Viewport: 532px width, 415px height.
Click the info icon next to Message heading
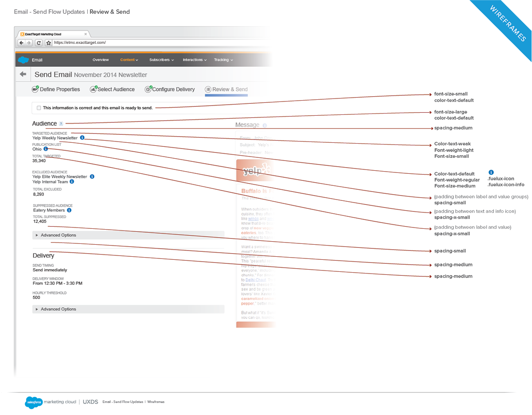click(x=265, y=125)
